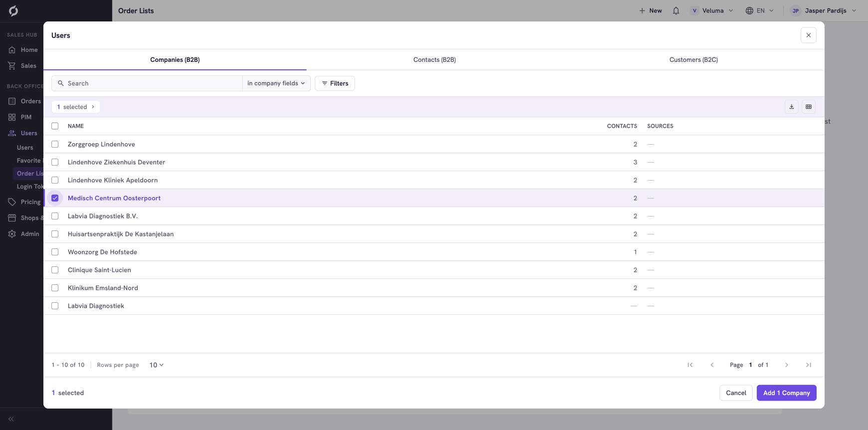The image size is (868, 430).
Task: Open Orders in the sidebar
Action: [x=24, y=101]
